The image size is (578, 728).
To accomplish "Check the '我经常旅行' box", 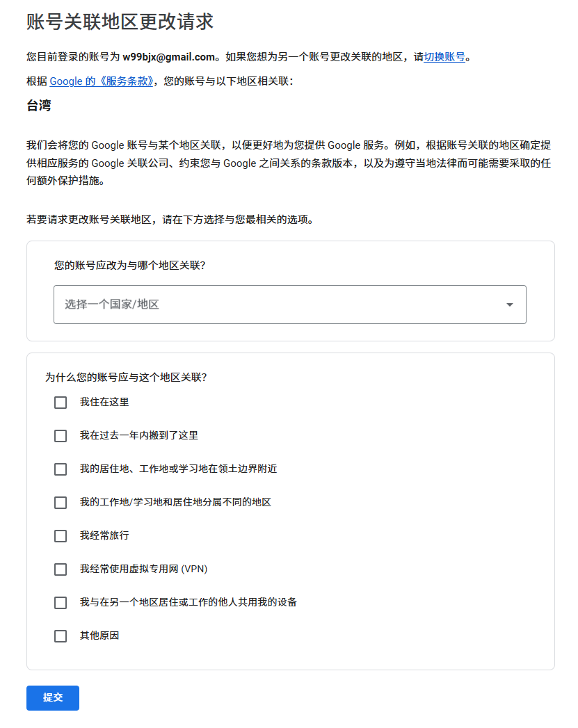I will pos(61,536).
